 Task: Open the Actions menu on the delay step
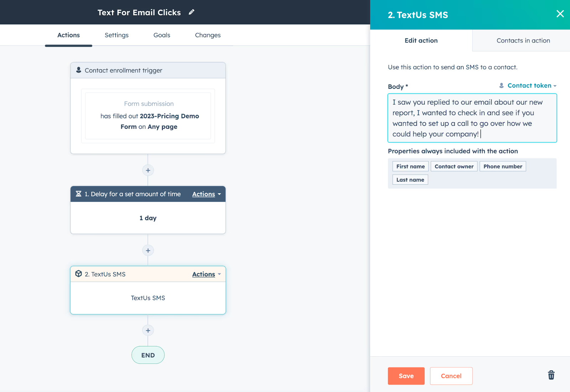203,194
